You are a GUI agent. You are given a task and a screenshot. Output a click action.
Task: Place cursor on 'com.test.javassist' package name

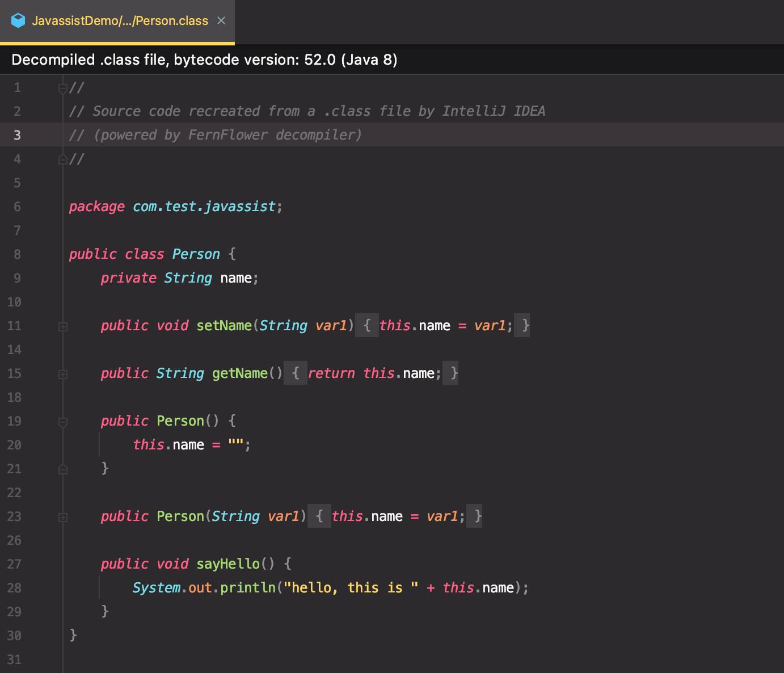pos(204,207)
